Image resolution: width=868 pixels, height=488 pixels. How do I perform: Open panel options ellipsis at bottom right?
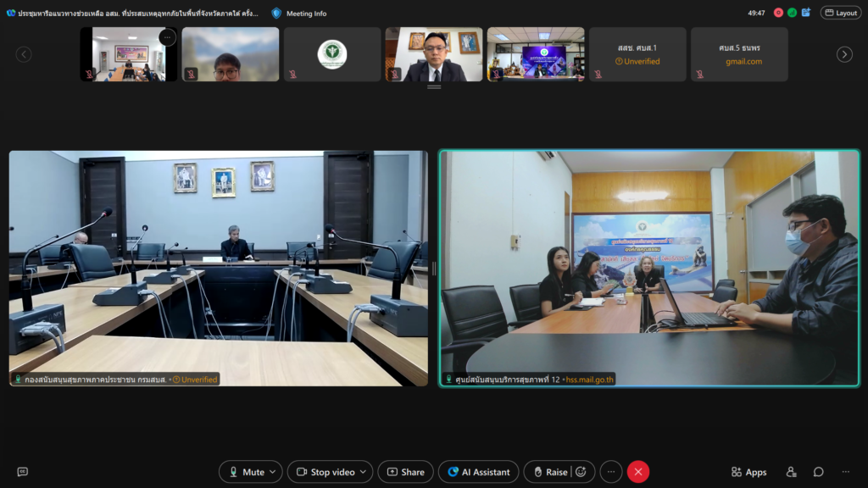[845, 472]
